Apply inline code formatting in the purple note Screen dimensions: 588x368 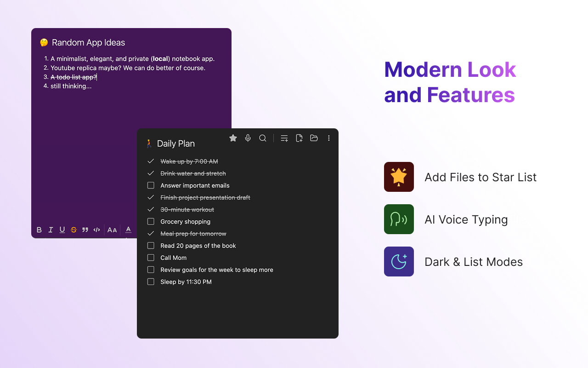[x=96, y=230]
